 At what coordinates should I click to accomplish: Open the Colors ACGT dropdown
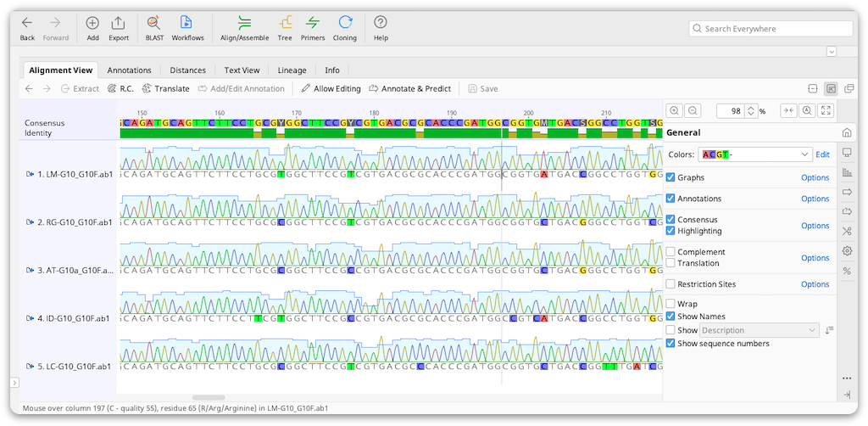pyautogui.click(x=755, y=154)
